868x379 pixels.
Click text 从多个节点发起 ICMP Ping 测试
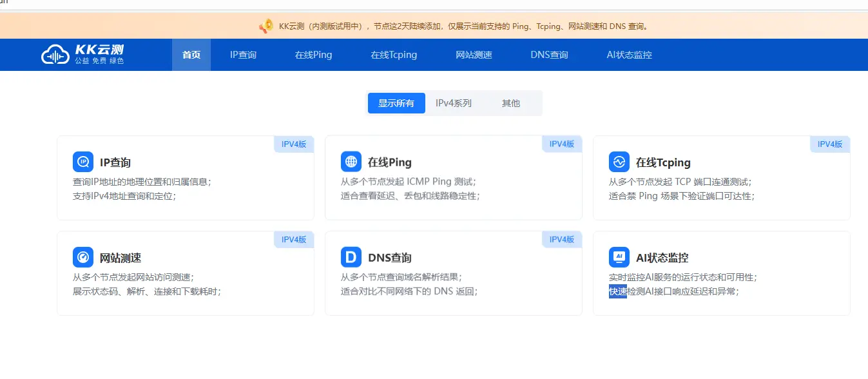[x=409, y=182]
